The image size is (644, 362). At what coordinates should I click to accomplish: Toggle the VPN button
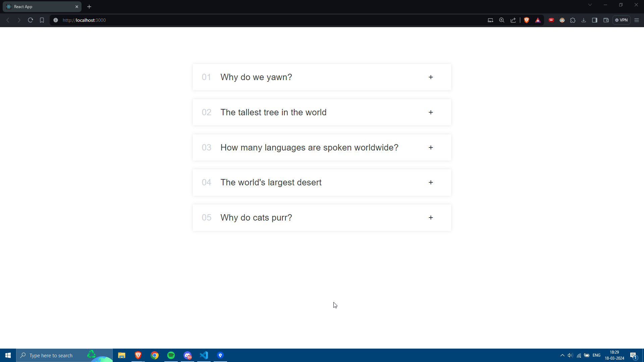622,20
